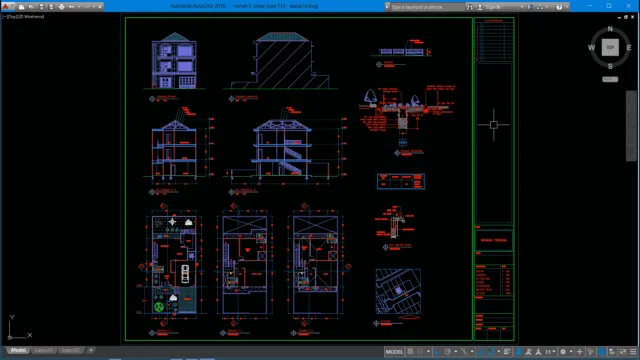Expand the Customize Quick Access Toolbar dropdown
Image resolution: width=640 pixels, height=360 pixels.
(100, 7)
